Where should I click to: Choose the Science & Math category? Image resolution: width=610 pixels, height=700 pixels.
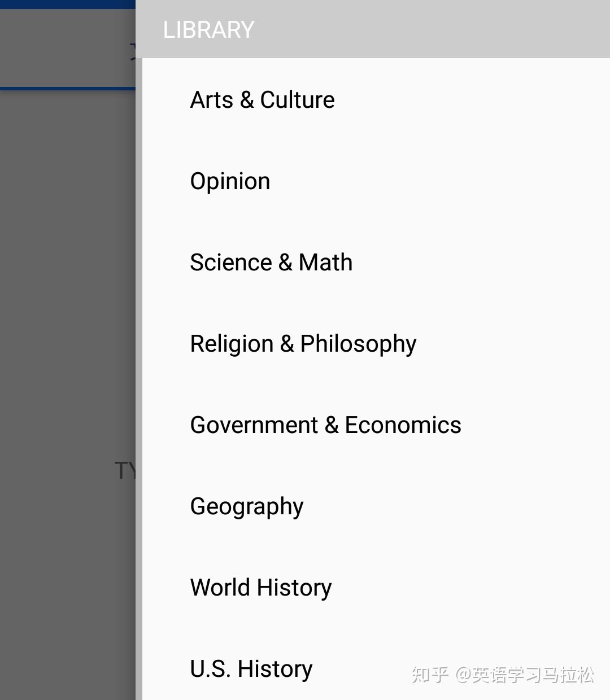(x=271, y=262)
